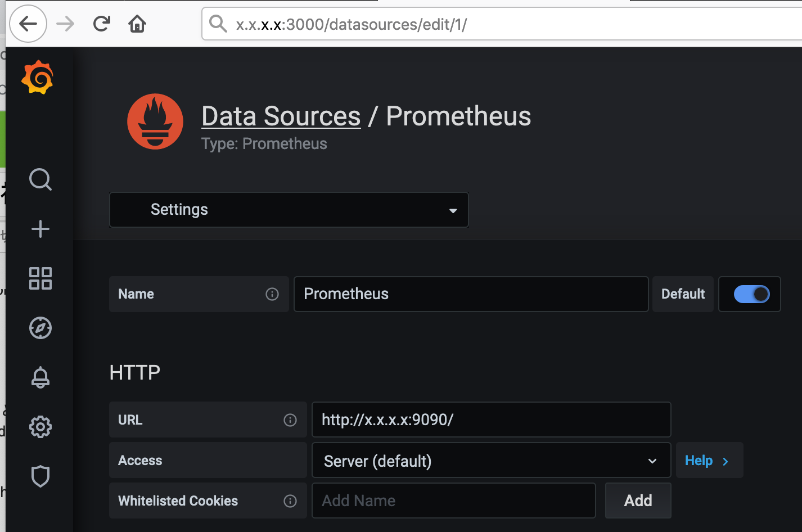Click the browser back button
Screen dimensions: 802x532
(x=28, y=24)
